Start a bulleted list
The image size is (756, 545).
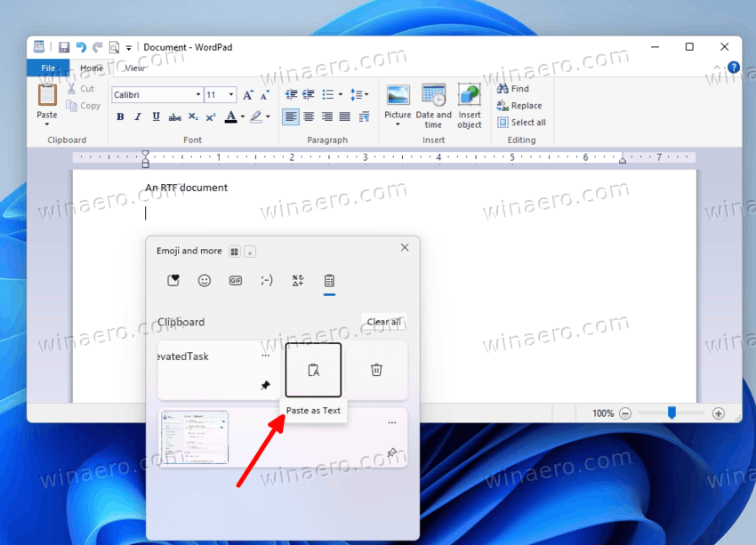tap(328, 94)
